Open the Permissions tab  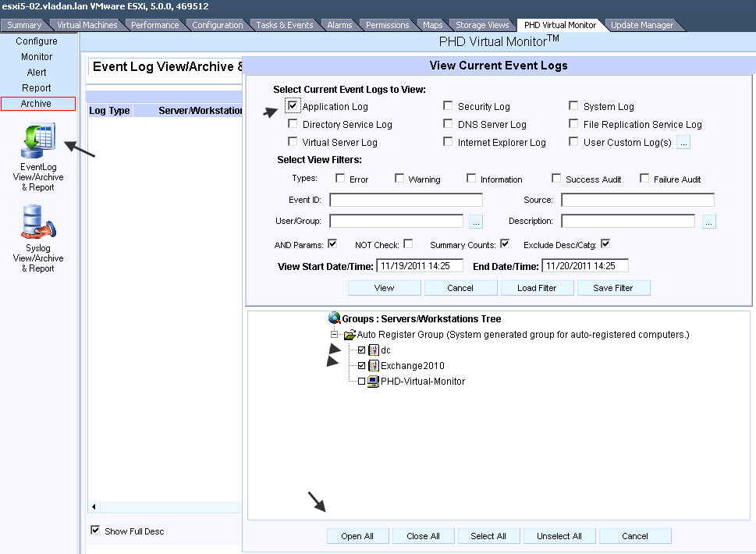point(387,25)
